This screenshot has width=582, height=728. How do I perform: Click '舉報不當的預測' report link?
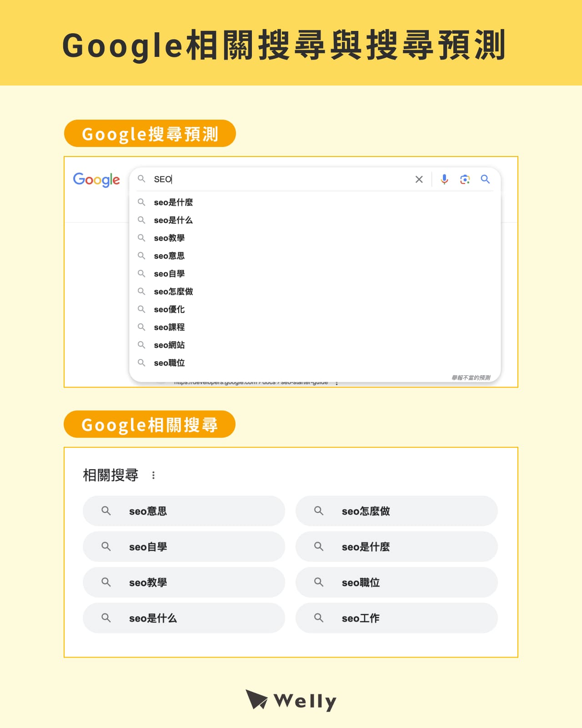471,378
